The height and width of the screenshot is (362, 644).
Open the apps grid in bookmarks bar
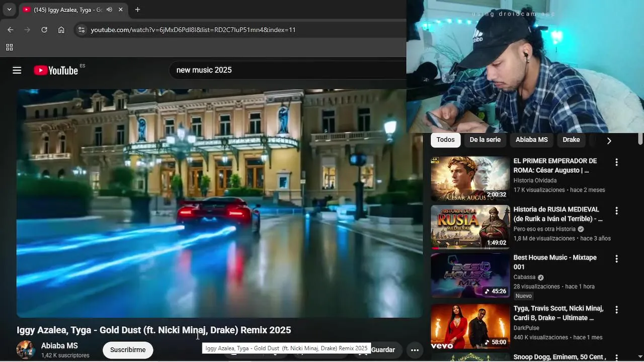point(9,47)
